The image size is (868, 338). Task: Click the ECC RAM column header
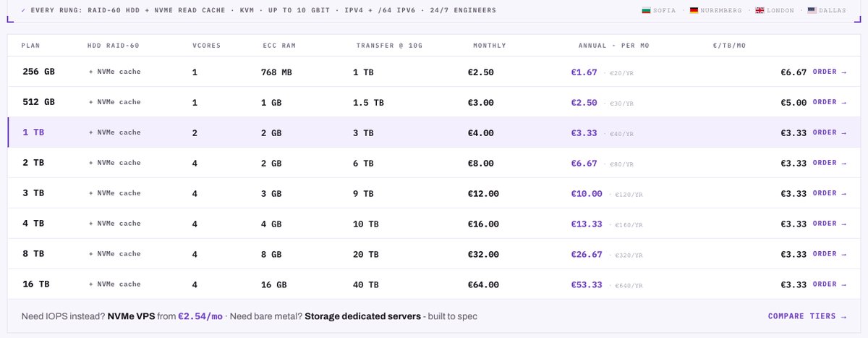coord(278,46)
